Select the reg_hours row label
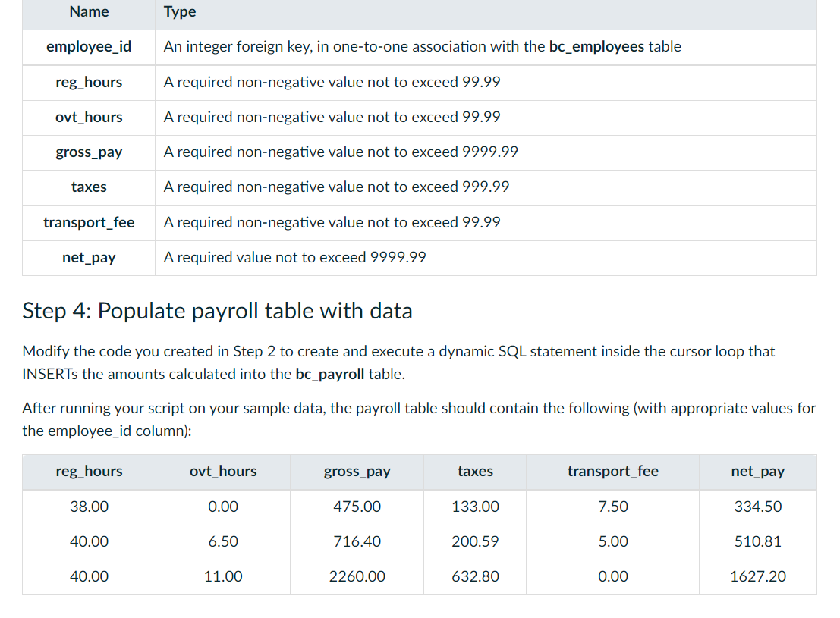This screenshot has height=618, width=840. pyautogui.click(x=89, y=82)
